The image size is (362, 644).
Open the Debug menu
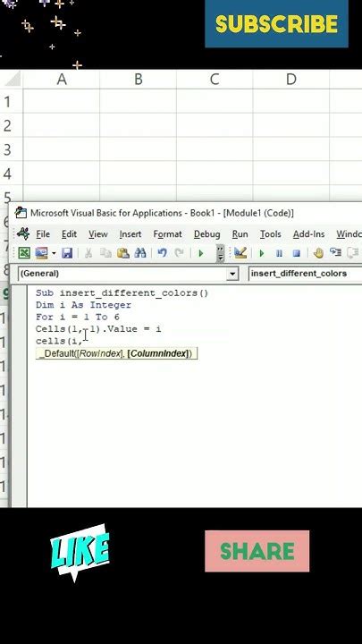coord(206,234)
